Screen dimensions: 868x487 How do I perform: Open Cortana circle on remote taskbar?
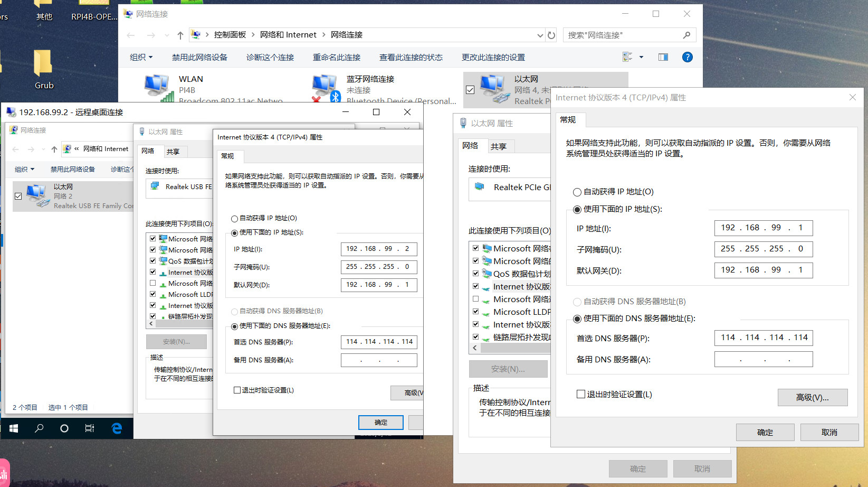[64, 428]
